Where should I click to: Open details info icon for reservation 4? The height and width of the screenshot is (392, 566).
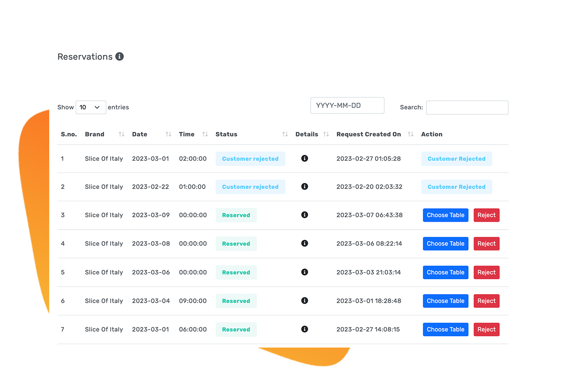(305, 243)
